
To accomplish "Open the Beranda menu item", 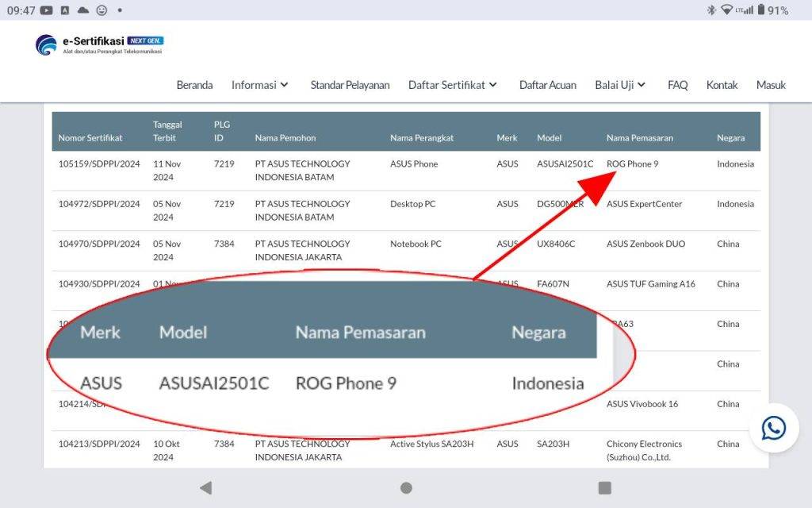I will (195, 85).
